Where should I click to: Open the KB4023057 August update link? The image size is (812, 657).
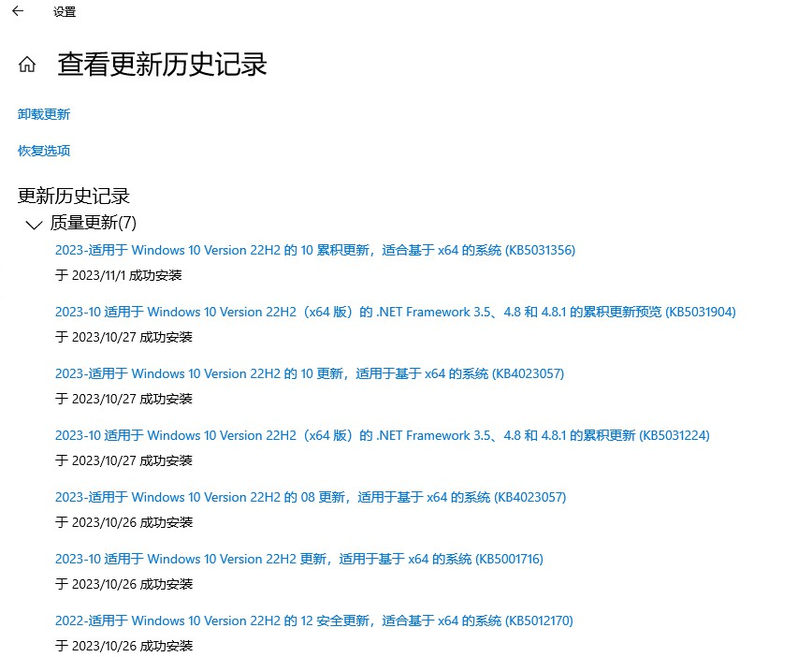pyautogui.click(x=310, y=497)
